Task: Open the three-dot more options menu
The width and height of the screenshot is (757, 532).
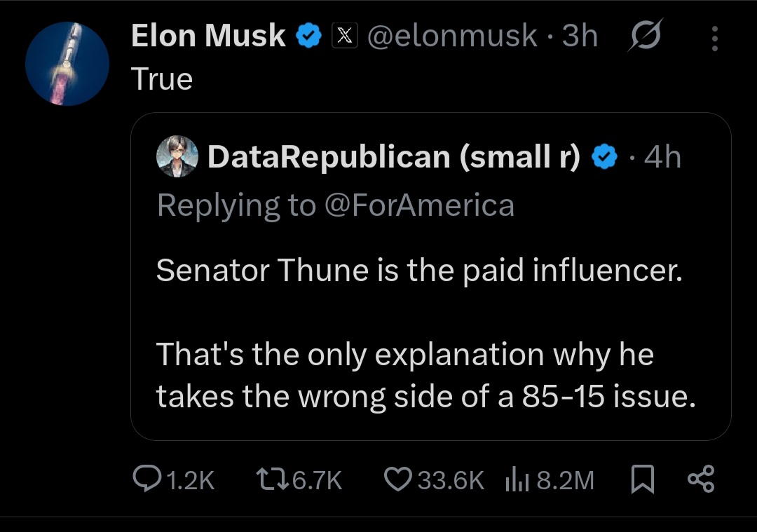Action: (x=714, y=39)
